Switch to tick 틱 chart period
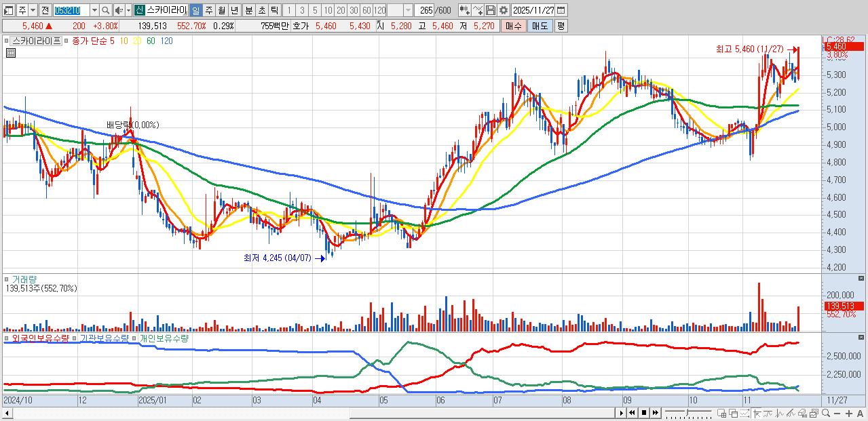Image resolution: width=868 pixels, height=421 pixels. (x=274, y=10)
